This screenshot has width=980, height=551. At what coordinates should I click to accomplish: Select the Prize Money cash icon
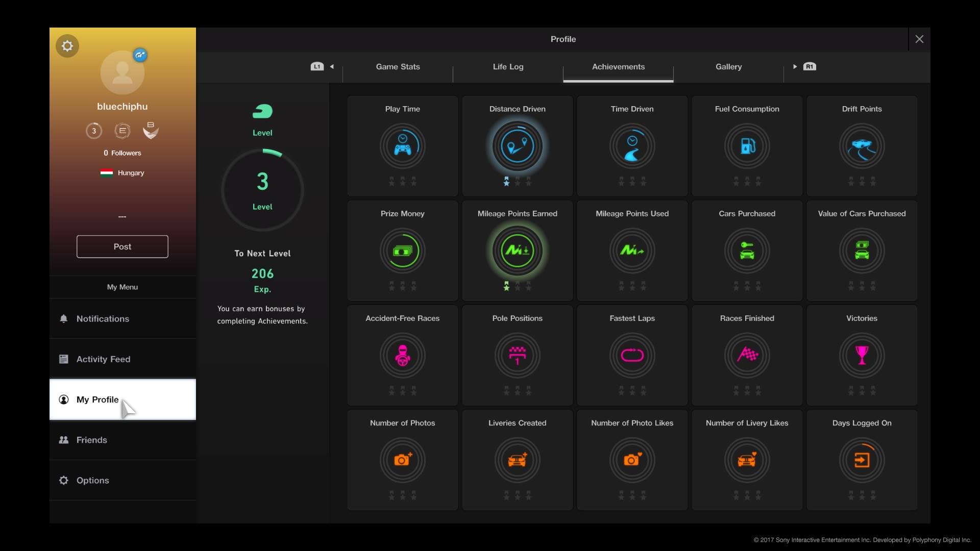(402, 251)
